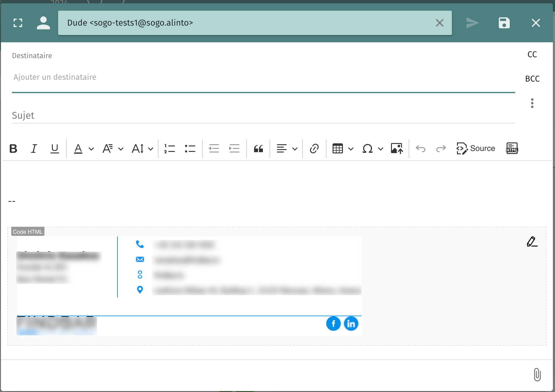
Task: Insert a numbered list
Action: coord(169,149)
